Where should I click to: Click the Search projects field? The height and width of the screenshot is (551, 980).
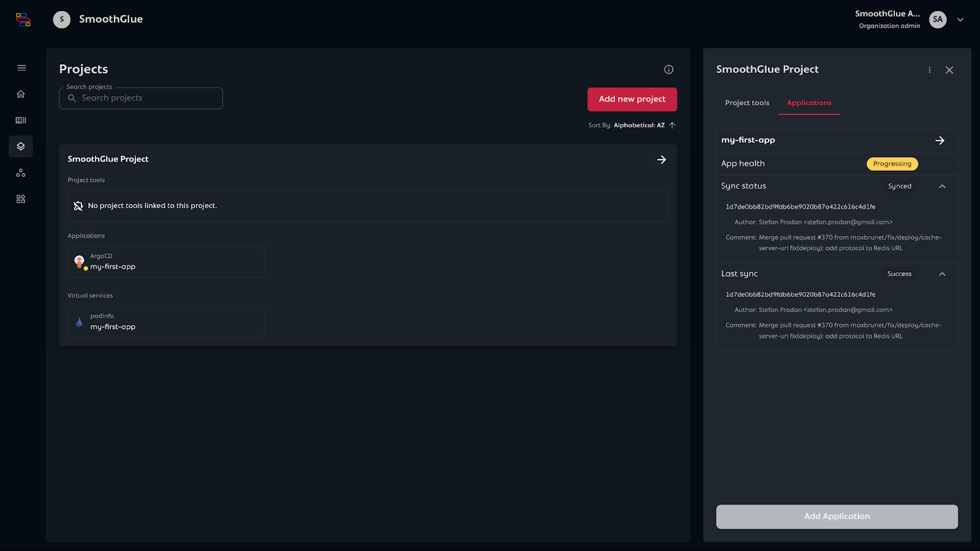tap(141, 98)
